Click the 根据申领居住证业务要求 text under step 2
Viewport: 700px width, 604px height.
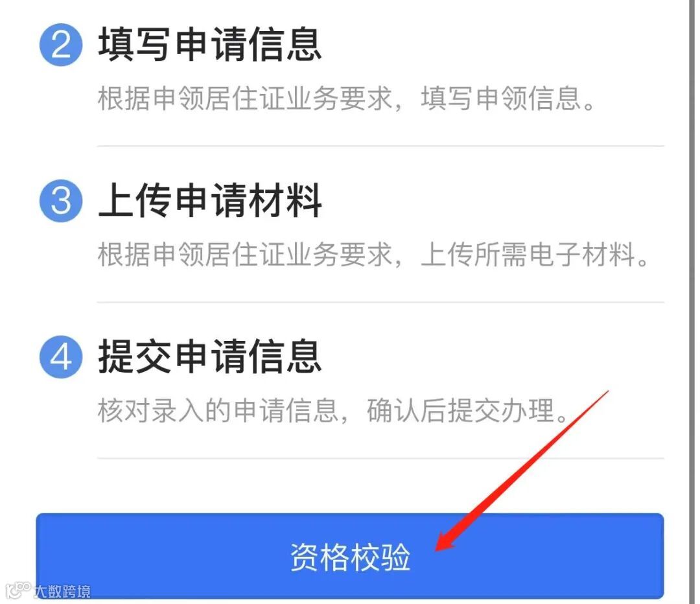tap(244, 99)
